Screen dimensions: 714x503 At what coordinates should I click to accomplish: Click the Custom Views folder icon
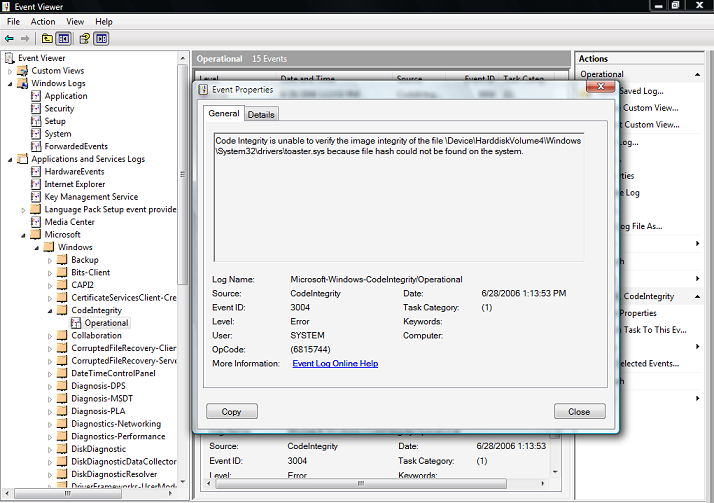[23, 71]
